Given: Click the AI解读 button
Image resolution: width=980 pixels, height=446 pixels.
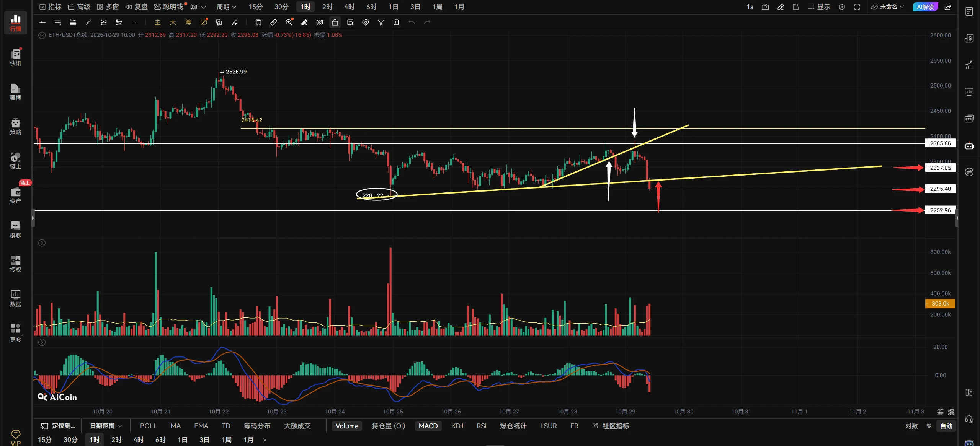Looking at the screenshot, I should pos(925,7).
